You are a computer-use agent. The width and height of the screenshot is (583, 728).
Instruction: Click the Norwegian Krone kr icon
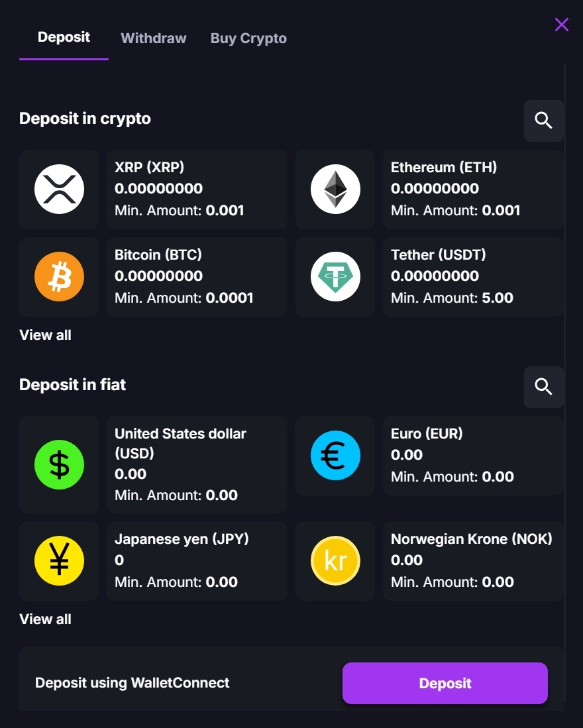click(335, 560)
